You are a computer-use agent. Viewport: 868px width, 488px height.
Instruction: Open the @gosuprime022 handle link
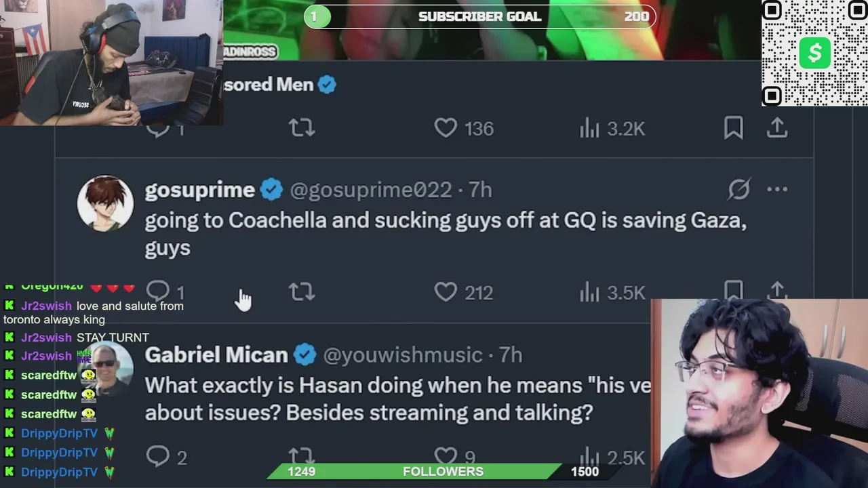click(x=371, y=190)
